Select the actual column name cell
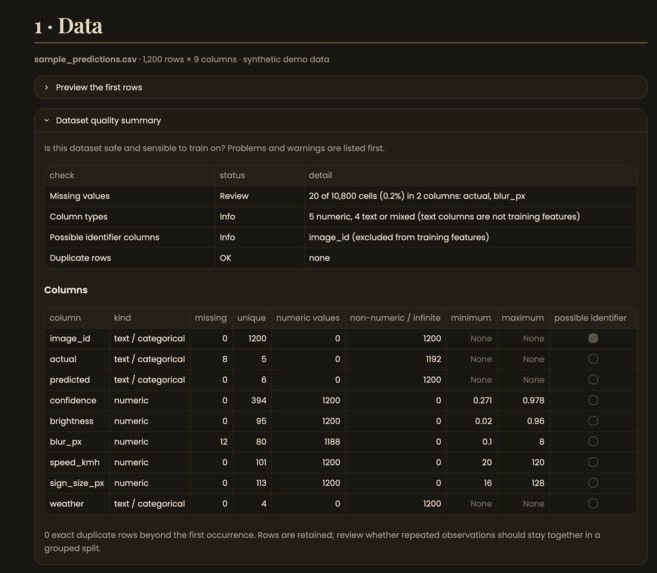Screen dimensions: 657x573 click(x=77, y=359)
